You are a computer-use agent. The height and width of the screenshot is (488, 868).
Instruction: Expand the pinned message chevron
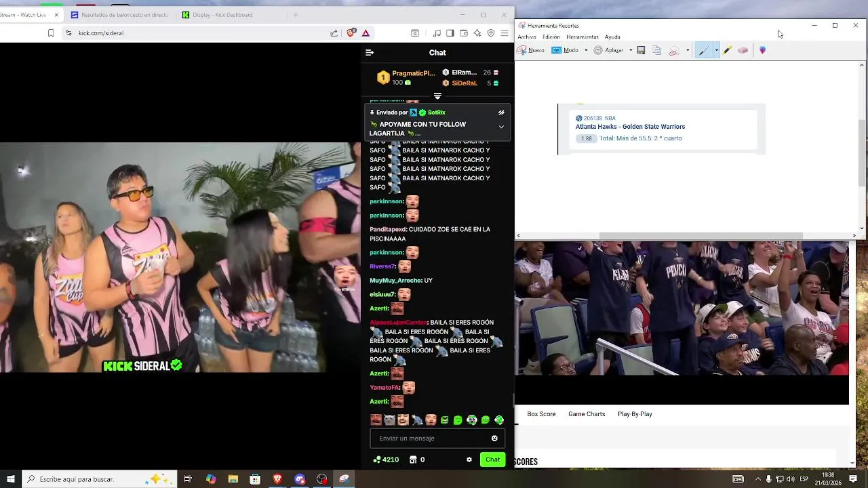(501, 127)
